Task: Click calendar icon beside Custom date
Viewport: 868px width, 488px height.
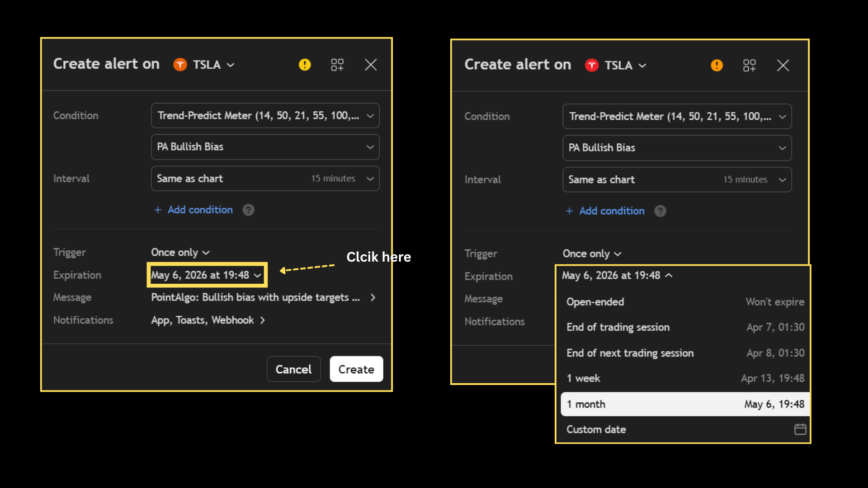Action: tap(800, 429)
